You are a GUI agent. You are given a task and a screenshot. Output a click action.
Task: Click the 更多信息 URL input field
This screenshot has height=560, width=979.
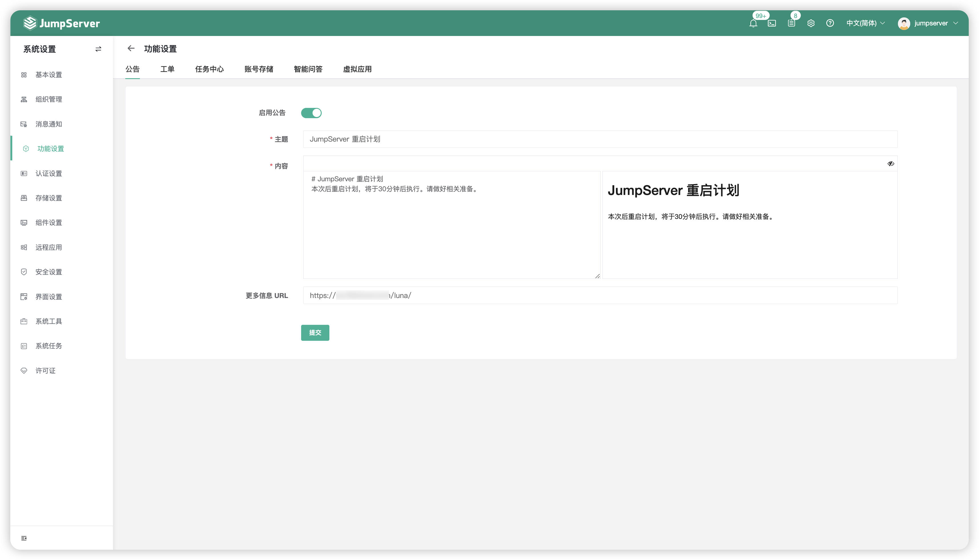[x=600, y=295]
